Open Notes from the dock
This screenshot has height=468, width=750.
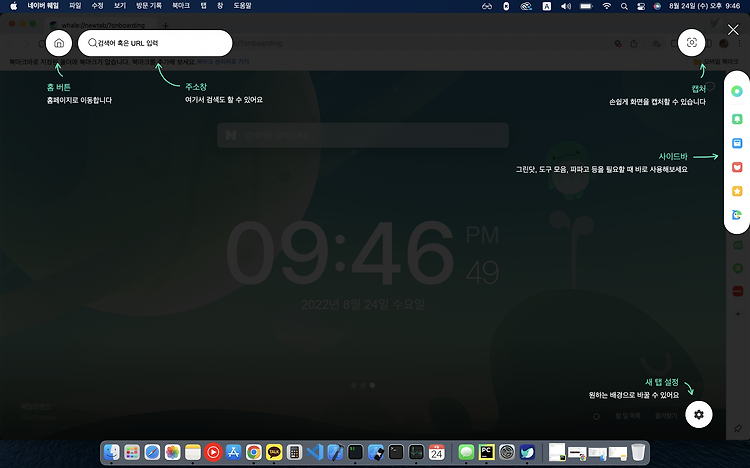pyautogui.click(x=193, y=452)
